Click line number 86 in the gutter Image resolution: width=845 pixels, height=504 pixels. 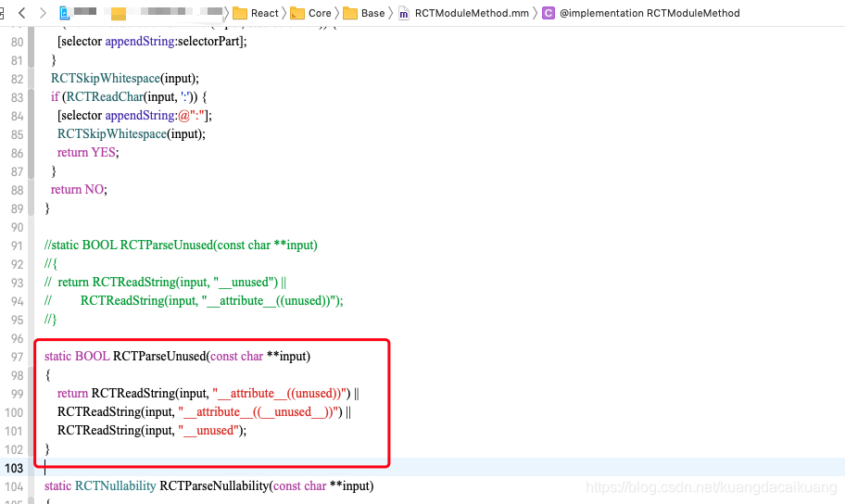pyautogui.click(x=17, y=154)
